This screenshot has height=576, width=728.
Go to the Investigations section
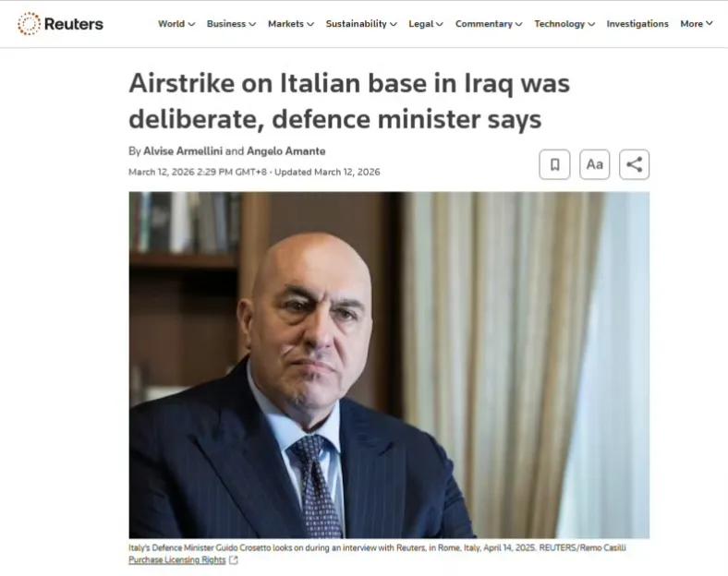(x=637, y=24)
